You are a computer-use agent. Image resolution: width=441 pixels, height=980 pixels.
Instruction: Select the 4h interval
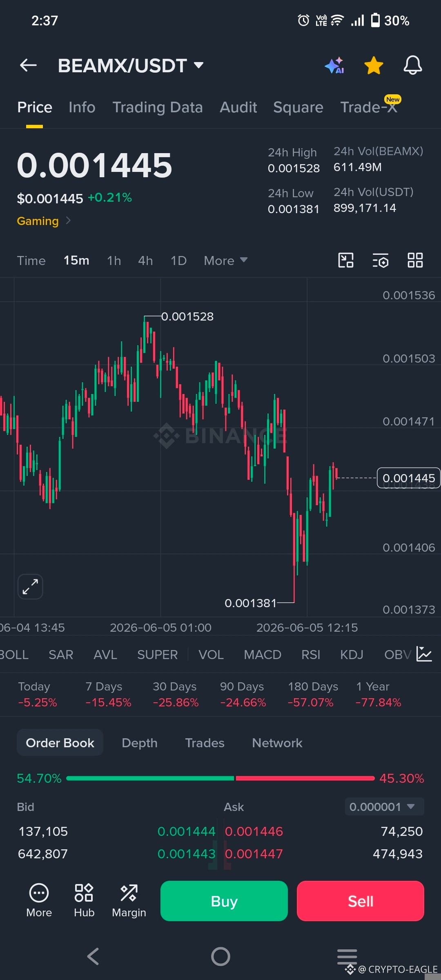coord(145,261)
